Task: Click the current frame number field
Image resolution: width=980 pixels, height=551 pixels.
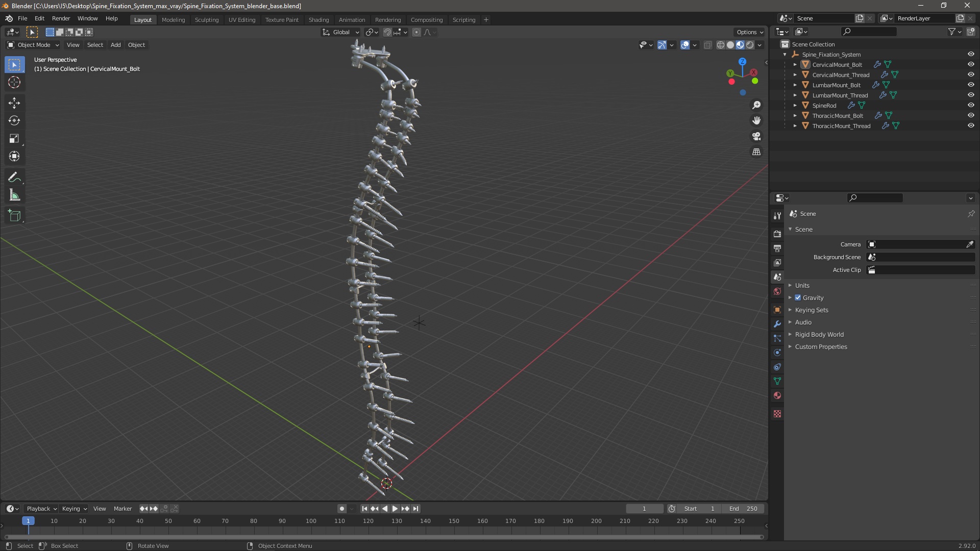Action: 644,509
